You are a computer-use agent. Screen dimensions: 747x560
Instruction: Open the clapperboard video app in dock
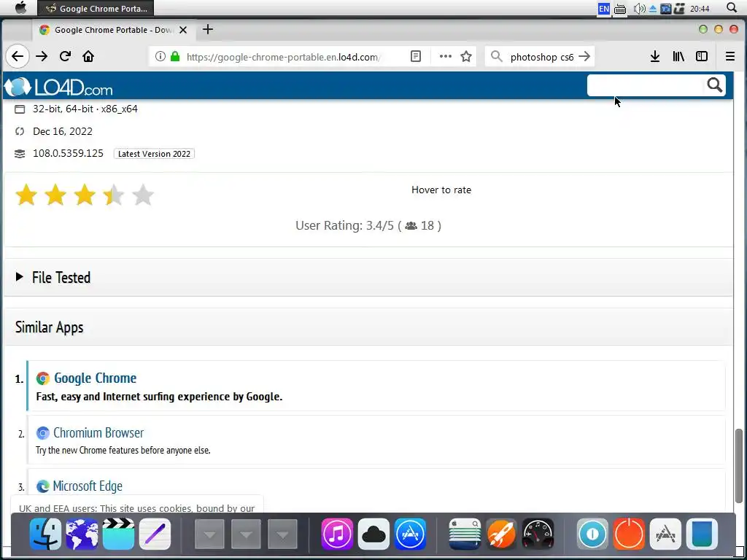(118, 534)
